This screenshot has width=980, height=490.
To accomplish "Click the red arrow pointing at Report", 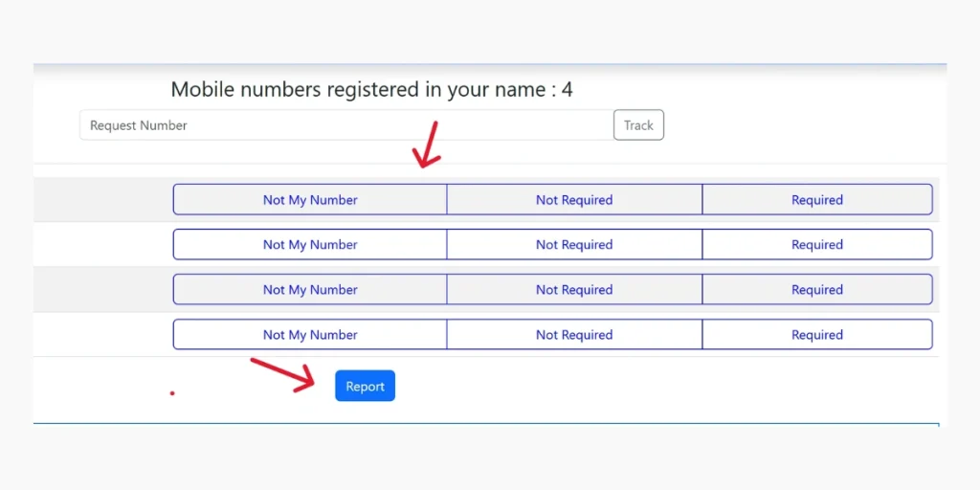I will 284,373.
